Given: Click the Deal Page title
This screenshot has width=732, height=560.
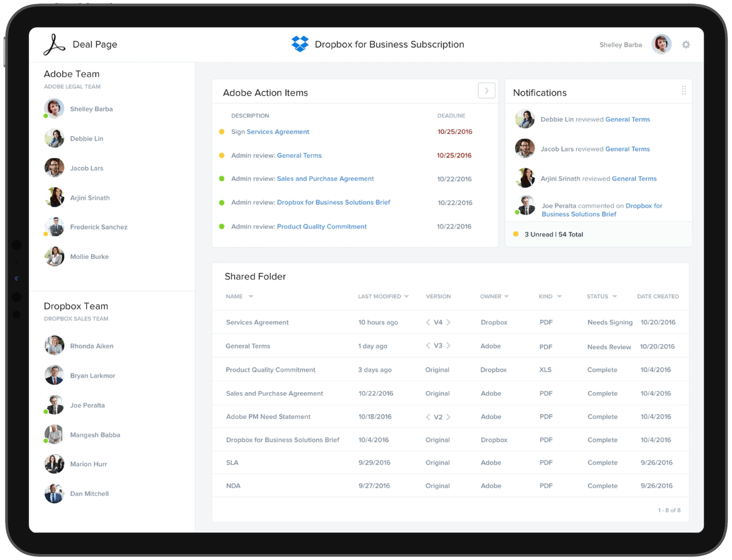Looking at the screenshot, I should point(95,44).
